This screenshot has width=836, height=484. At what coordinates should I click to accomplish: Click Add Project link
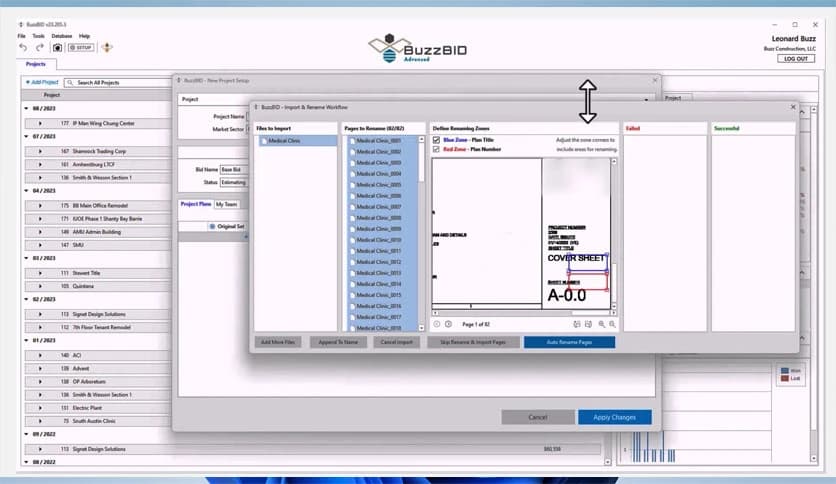coord(42,83)
